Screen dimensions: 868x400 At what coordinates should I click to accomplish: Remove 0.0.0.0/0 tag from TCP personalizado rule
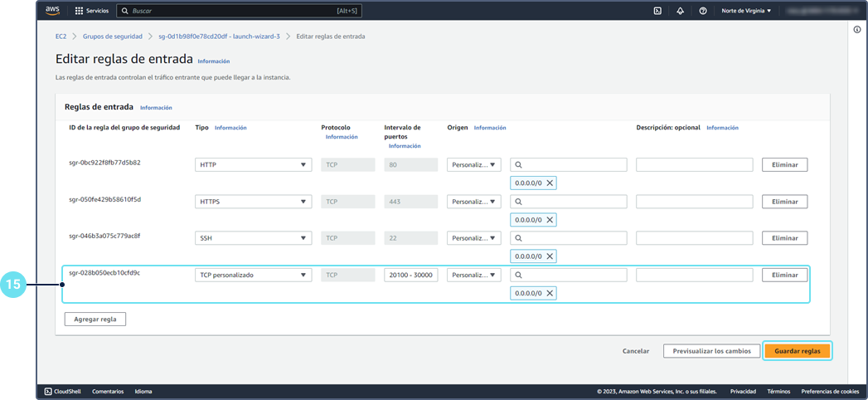(x=549, y=293)
